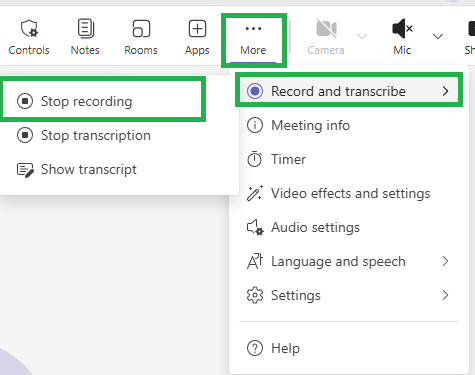The height and width of the screenshot is (375, 475).
Task: Open Audio settings
Action: 349,227
